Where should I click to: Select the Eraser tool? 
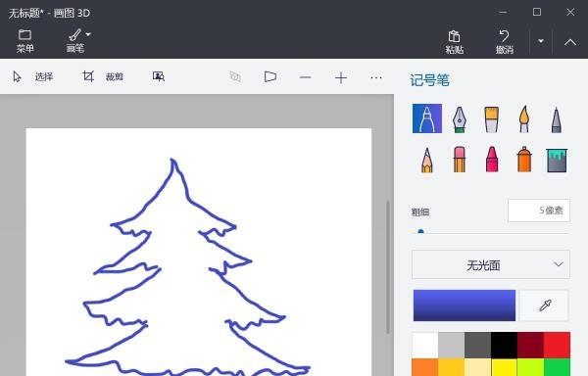460,160
